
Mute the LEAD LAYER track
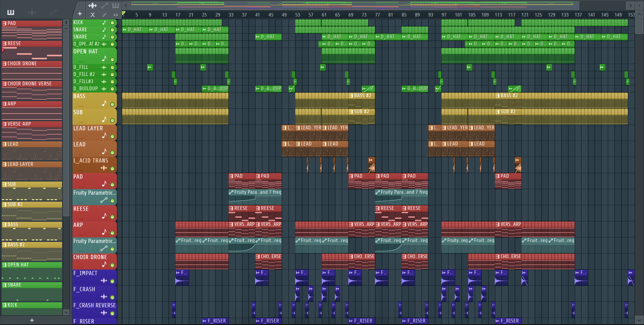pos(112,137)
